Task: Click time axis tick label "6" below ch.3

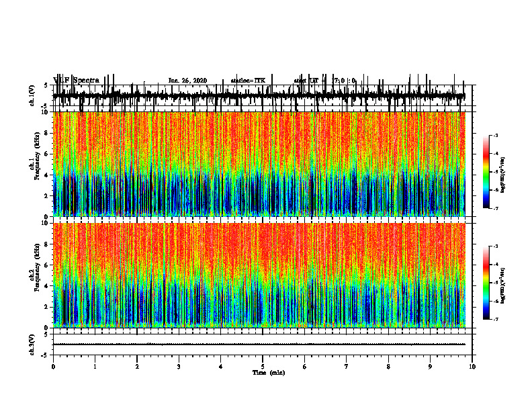Action: [305, 367]
